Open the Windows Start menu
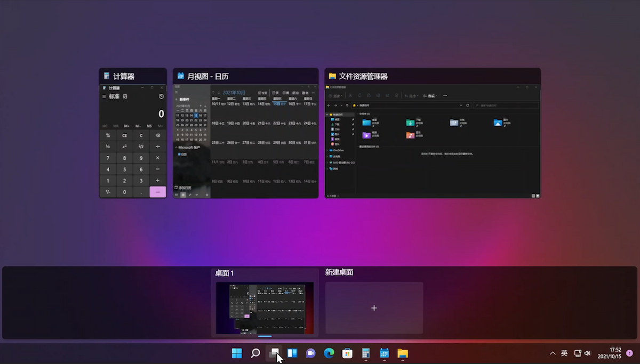 [x=237, y=353]
